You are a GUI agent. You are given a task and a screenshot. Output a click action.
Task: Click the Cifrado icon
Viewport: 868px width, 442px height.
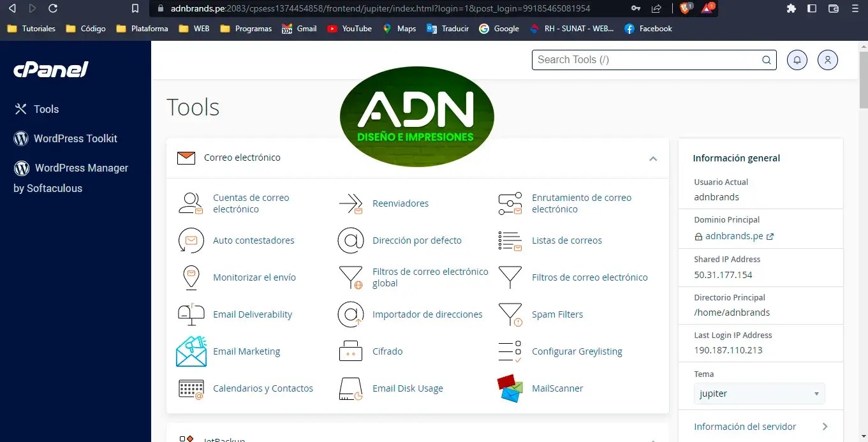[351, 351]
